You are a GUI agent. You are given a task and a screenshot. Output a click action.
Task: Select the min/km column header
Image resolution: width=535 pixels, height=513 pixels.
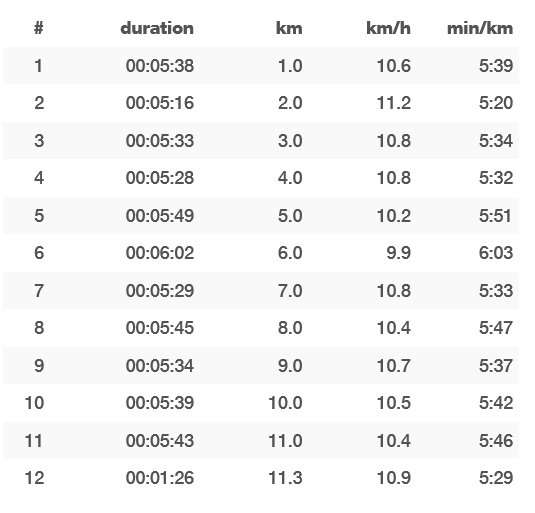[x=480, y=28]
